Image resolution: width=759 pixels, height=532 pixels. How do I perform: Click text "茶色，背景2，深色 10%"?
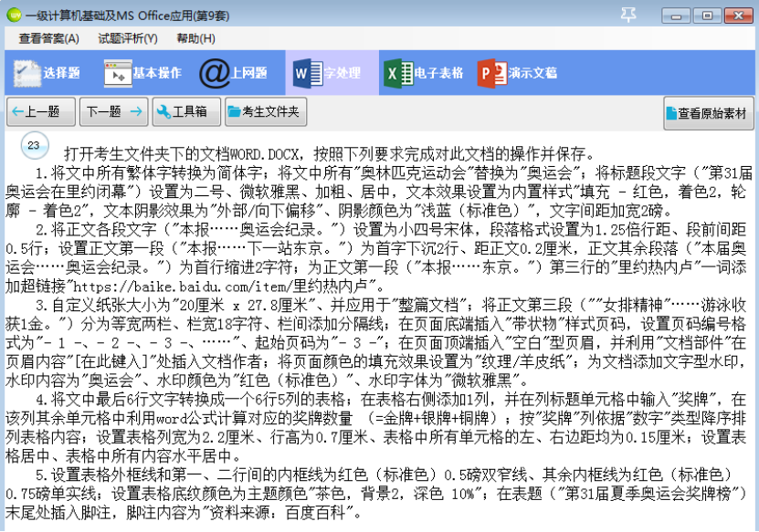[394, 494]
